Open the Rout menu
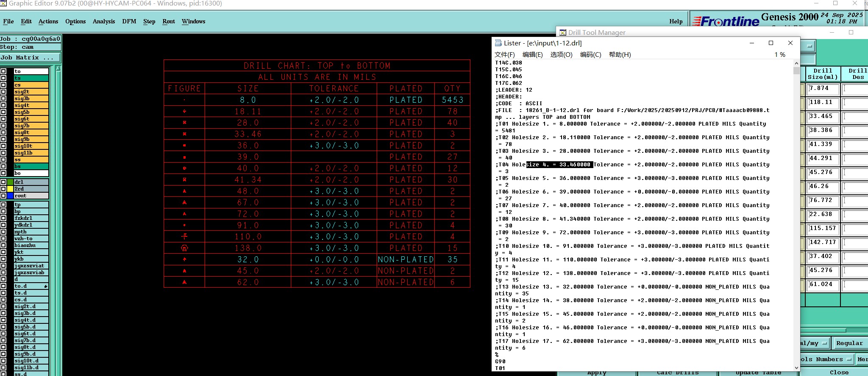 [169, 21]
